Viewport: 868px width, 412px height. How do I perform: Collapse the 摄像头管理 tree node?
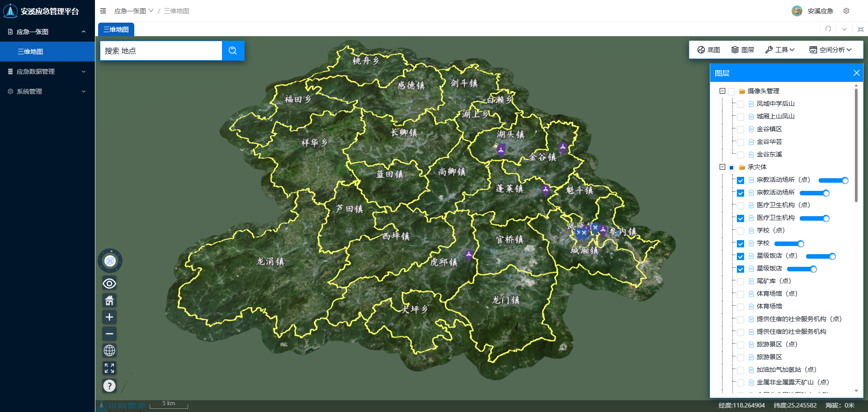click(x=722, y=91)
